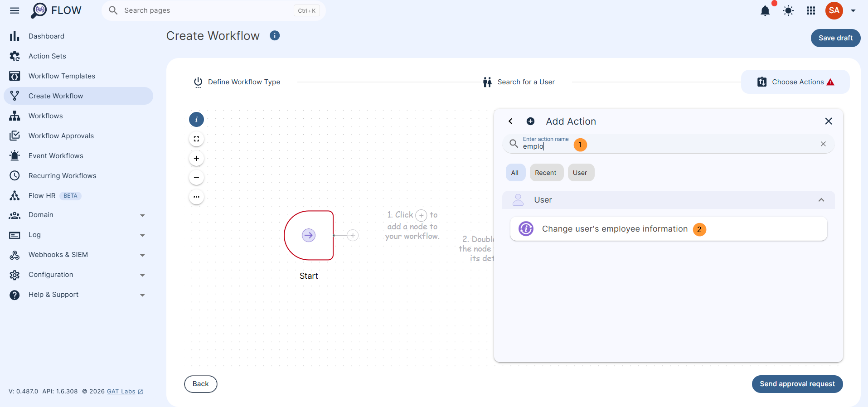868x407 pixels.
Task: Select the All filter chip
Action: 515,173
